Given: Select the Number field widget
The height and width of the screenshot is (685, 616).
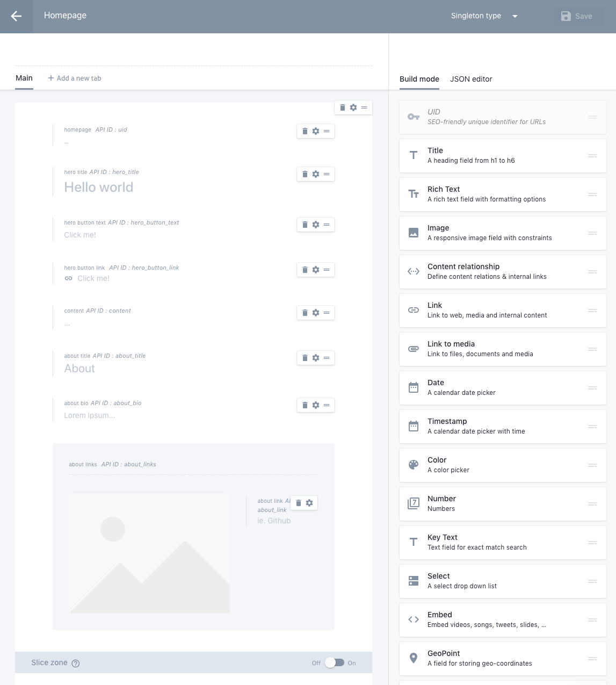Looking at the screenshot, I should pyautogui.click(x=503, y=504).
